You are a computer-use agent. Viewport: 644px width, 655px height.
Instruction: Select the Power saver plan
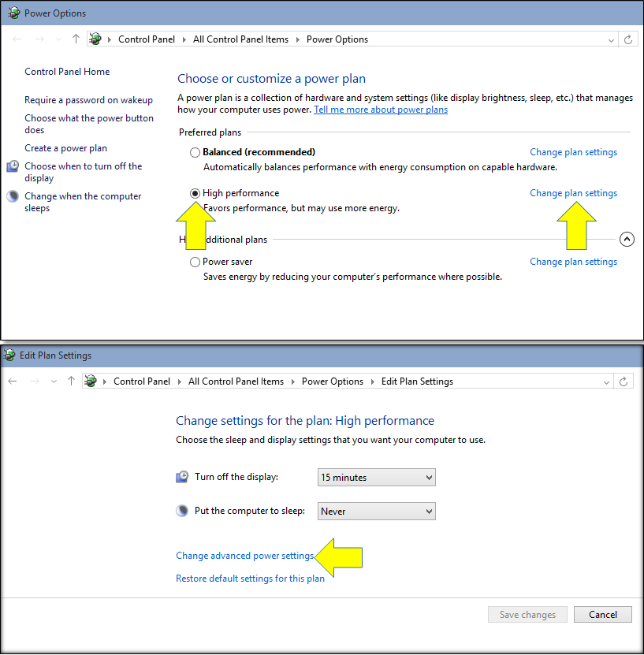[x=195, y=261]
